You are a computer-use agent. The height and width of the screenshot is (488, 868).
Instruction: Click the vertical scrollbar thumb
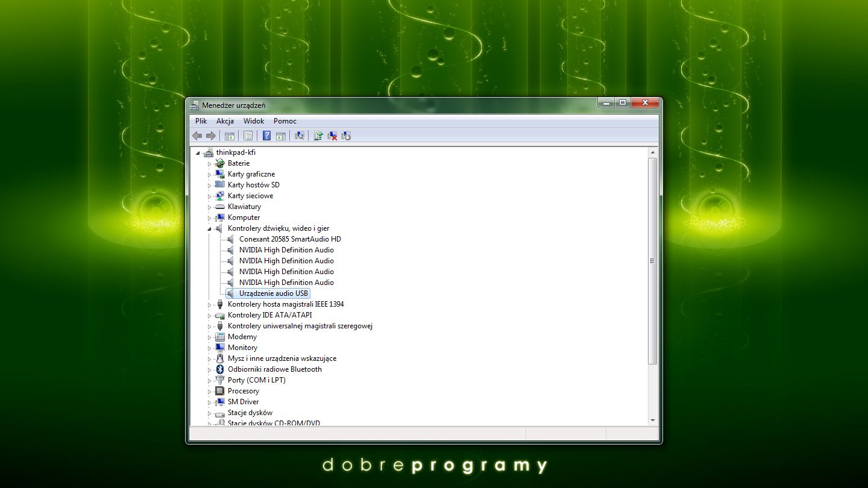[652, 261]
